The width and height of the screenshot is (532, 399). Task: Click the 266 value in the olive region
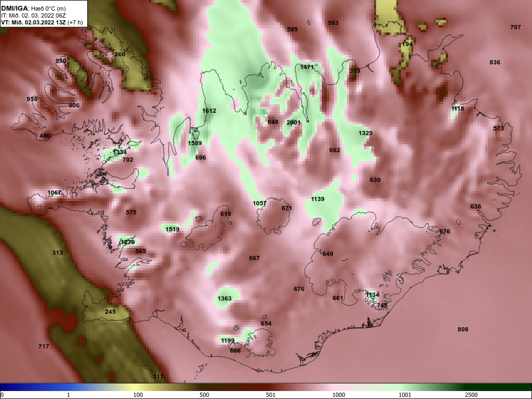pos(120,54)
